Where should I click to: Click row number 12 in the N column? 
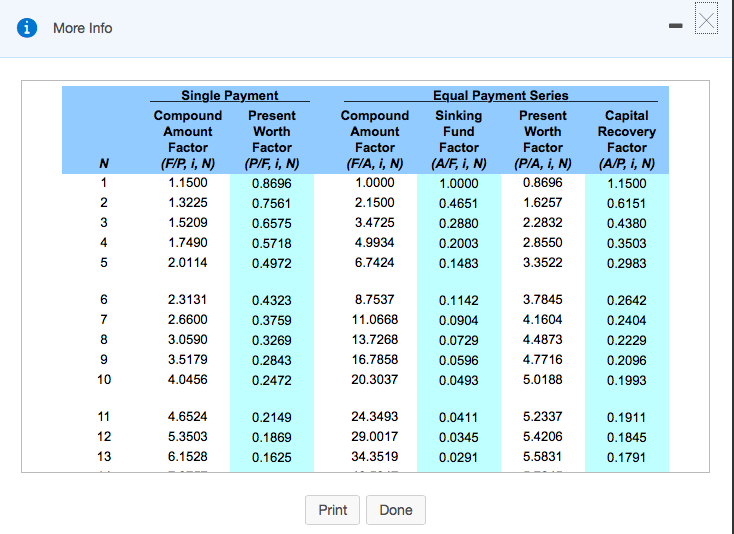[x=103, y=437]
